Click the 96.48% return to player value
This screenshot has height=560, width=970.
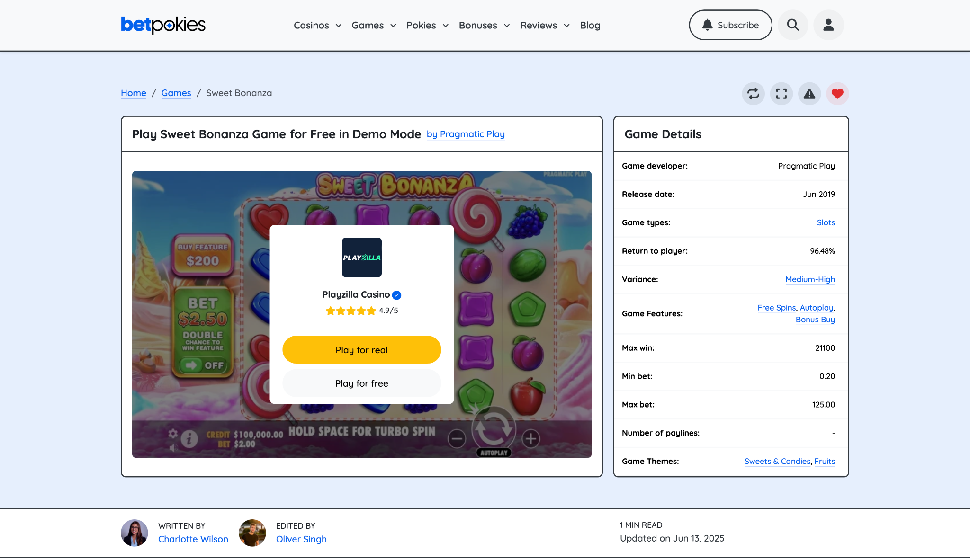[822, 251]
